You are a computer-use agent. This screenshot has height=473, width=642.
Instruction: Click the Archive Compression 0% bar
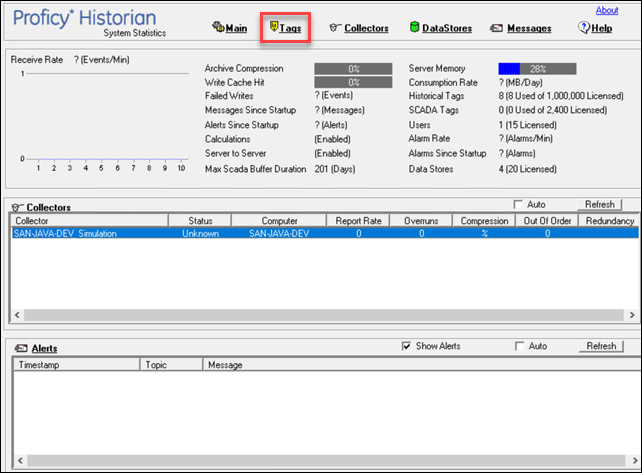[353, 68]
